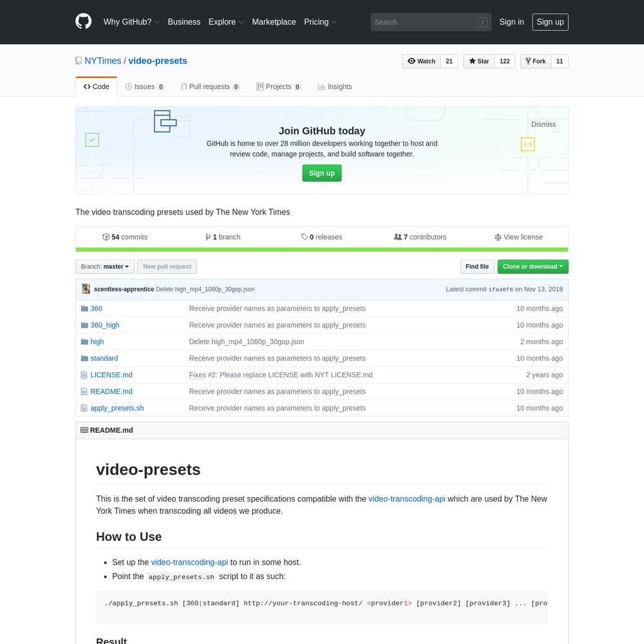The width and height of the screenshot is (644, 644).
Task: Click the commits history clock icon
Action: (x=106, y=237)
